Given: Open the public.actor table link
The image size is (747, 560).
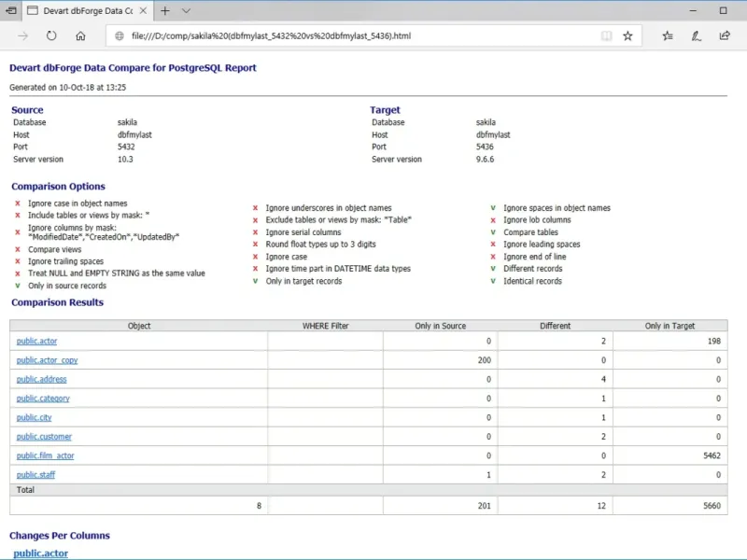Looking at the screenshot, I should pyautogui.click(x=36, y=341).
